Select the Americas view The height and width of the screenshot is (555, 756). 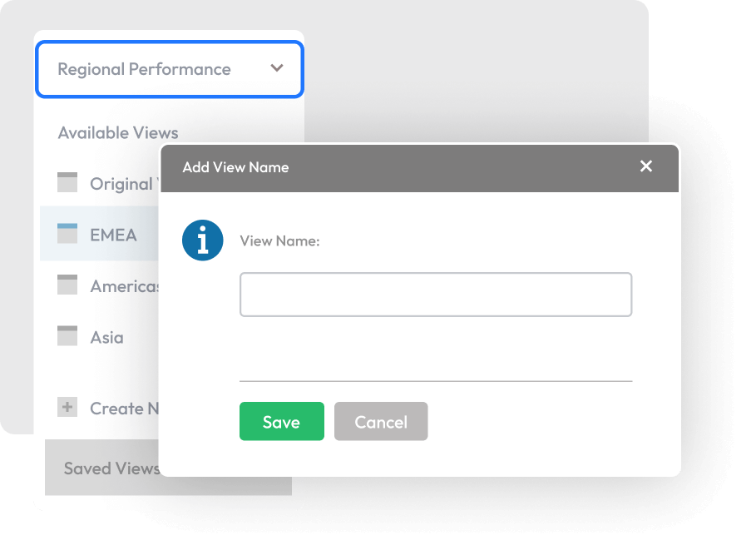pos(119,285)
